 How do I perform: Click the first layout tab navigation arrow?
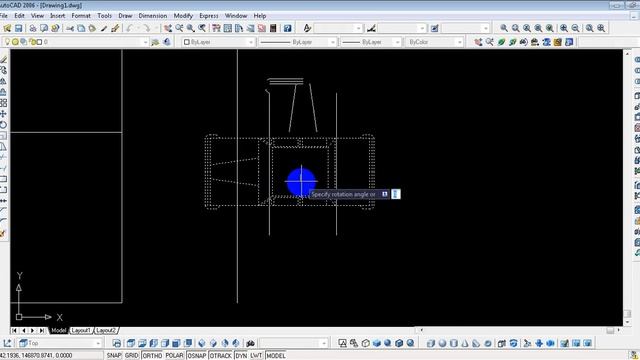(14, 330)
